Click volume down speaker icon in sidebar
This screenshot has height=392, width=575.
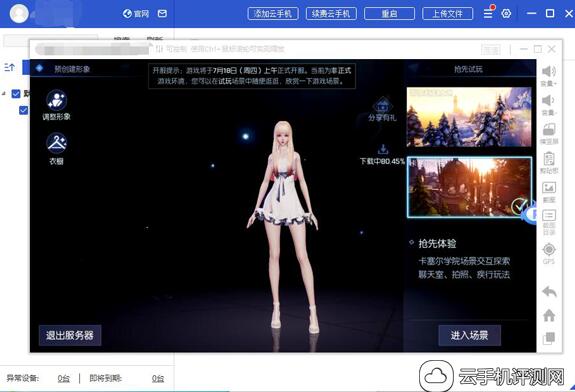point(549,100)
